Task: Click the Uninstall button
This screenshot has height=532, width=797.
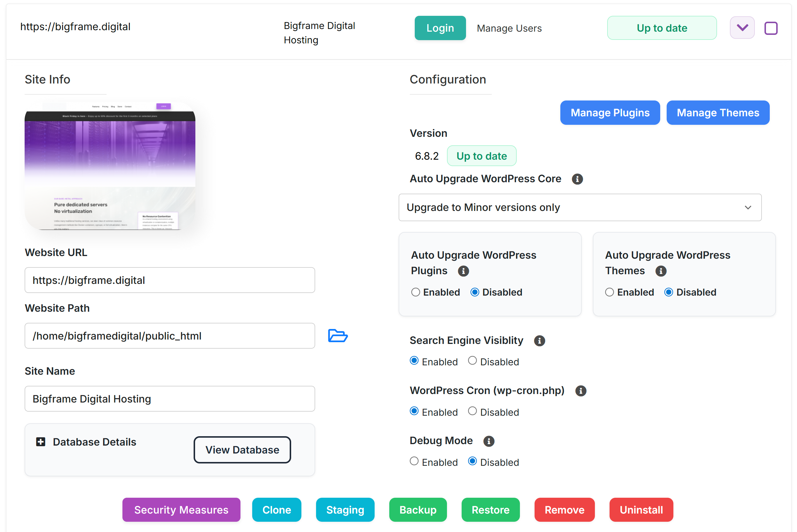Action: 641,510
